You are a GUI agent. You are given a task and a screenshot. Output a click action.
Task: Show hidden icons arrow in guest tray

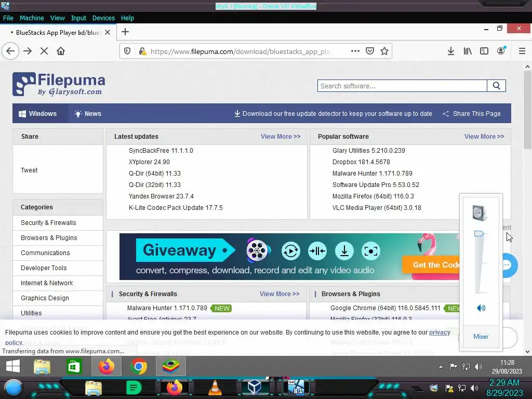coord(441,367)
